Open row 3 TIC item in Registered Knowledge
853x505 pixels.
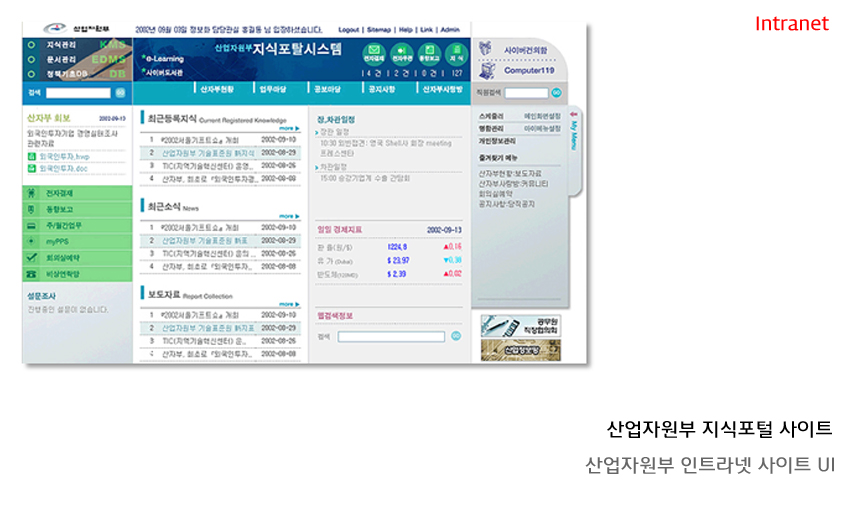click(220, 166)
